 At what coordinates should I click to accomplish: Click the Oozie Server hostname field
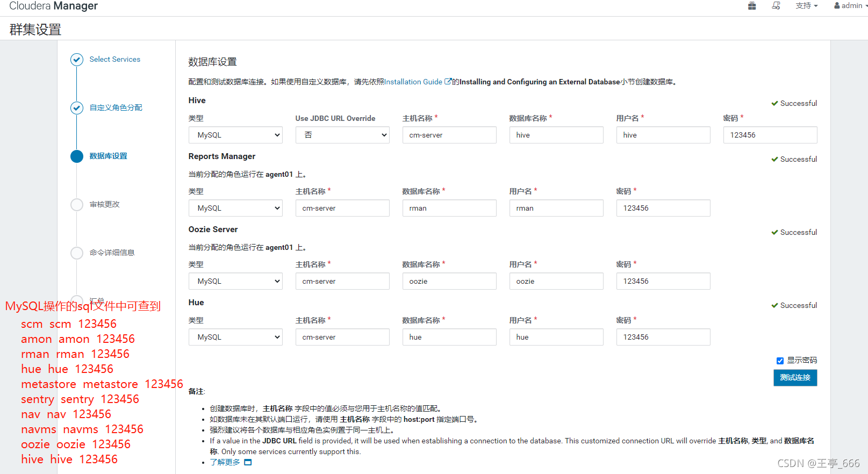coord(342,281)
